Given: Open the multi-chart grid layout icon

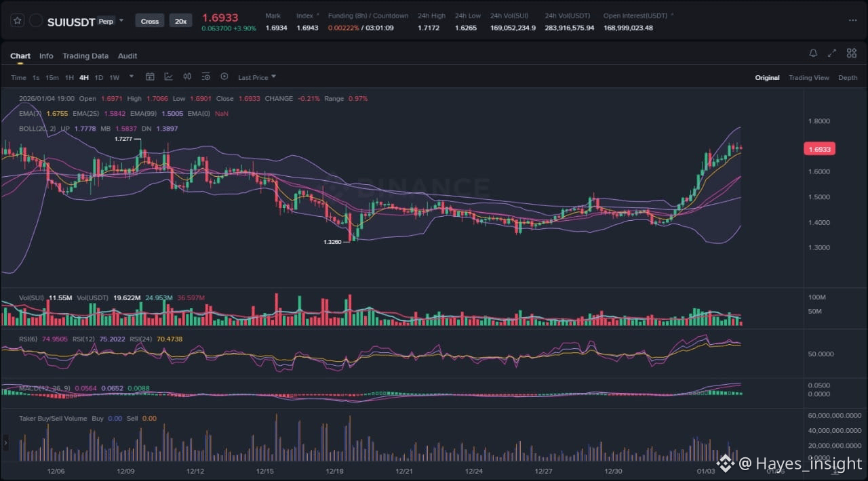Looking at the screenshot, I should 850,53.
